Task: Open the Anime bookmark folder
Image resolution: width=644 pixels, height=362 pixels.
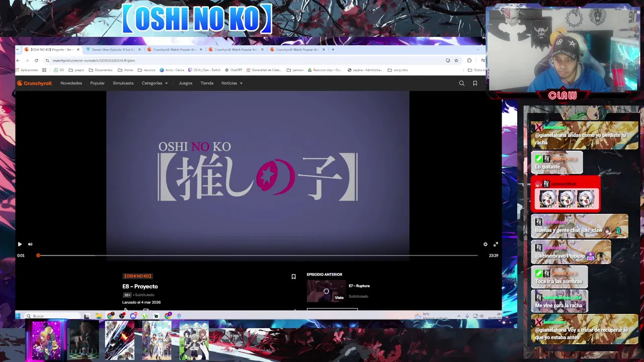Action: point(126,70)
